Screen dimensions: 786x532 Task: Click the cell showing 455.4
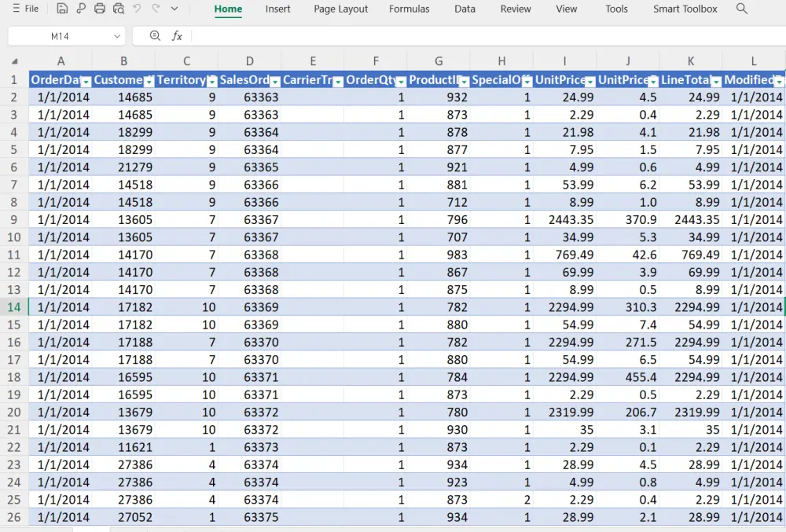pyautogui.click(x=628, y=377)
